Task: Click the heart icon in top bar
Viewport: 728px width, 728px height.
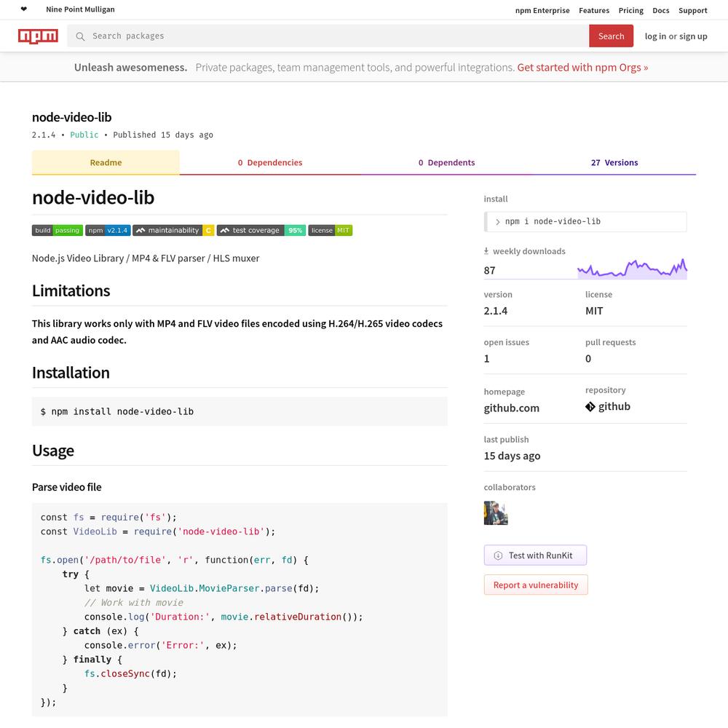Action: (x=24, y=9)
